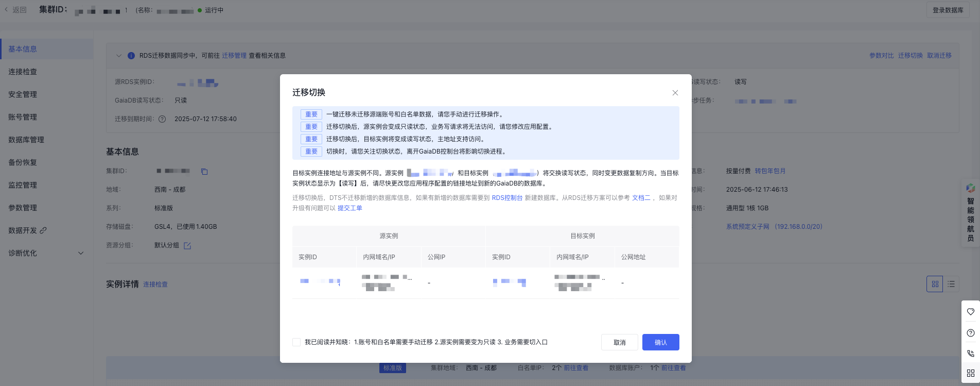Click the 取消 button in dialog
Image resolution: width=980 pixels, height=386 pixels.
tap(620, 342)
